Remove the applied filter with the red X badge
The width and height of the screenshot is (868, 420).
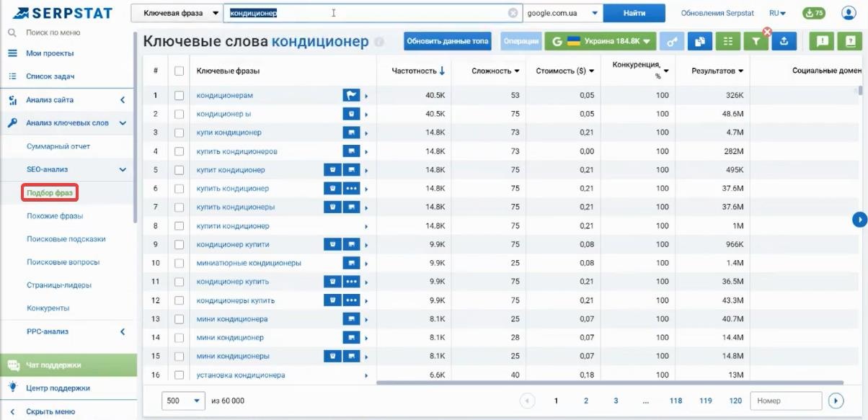(767, 32)
